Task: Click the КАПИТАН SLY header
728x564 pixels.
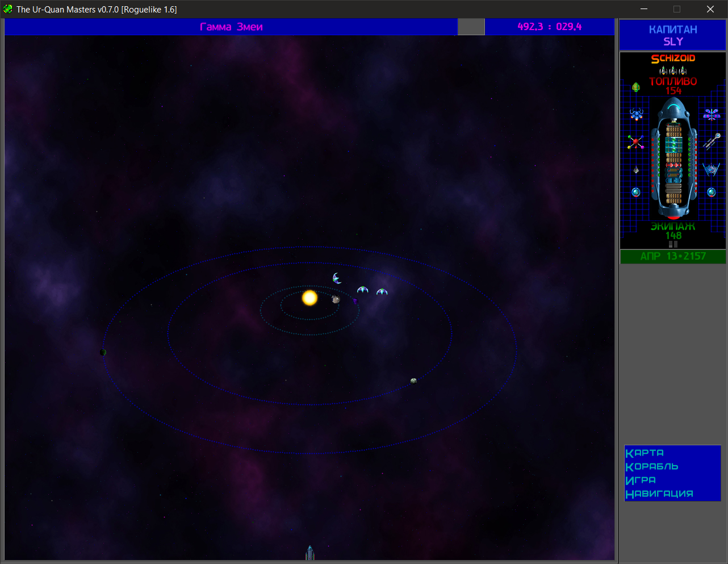Action: [673, 35]
